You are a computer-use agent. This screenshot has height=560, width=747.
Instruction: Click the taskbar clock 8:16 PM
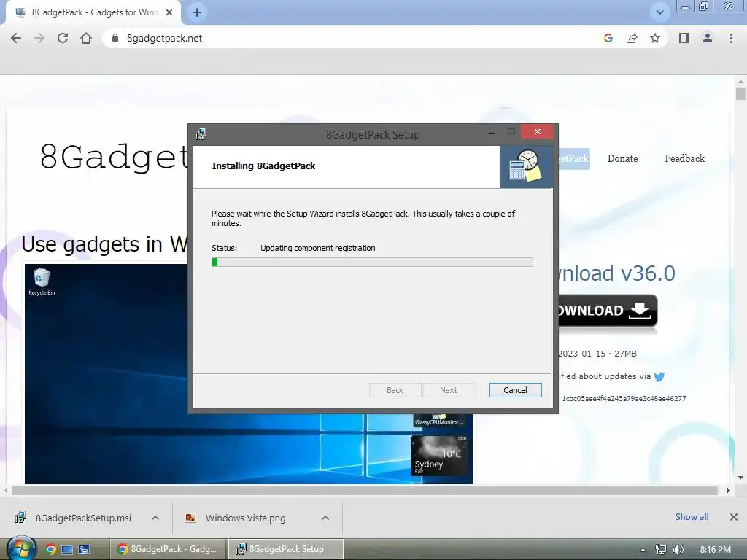(715, 550)
